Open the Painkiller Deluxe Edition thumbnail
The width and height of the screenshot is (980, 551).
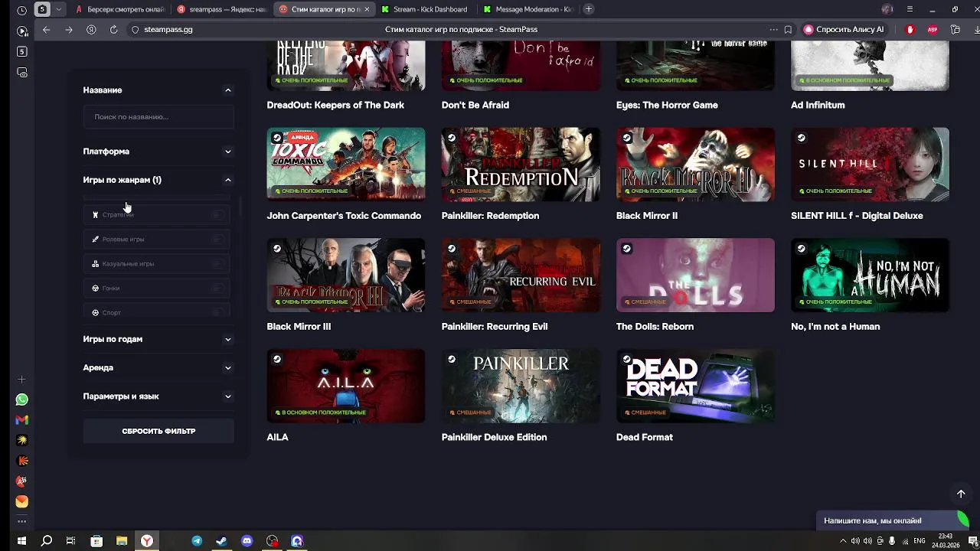tap(521, 386)
